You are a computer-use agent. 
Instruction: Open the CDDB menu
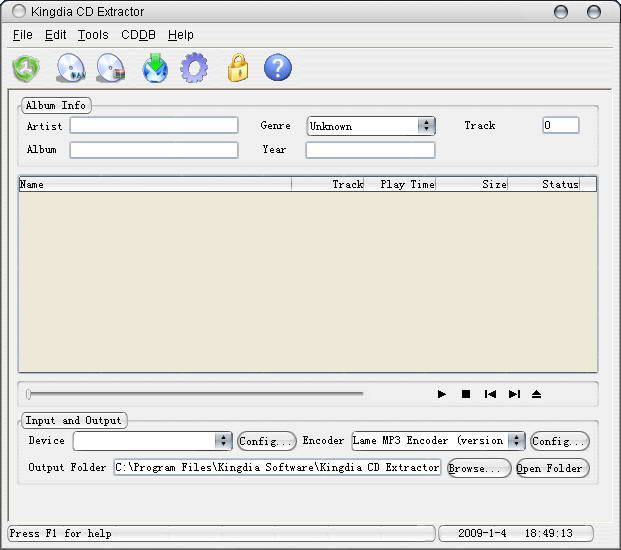[x=138, y=35]
